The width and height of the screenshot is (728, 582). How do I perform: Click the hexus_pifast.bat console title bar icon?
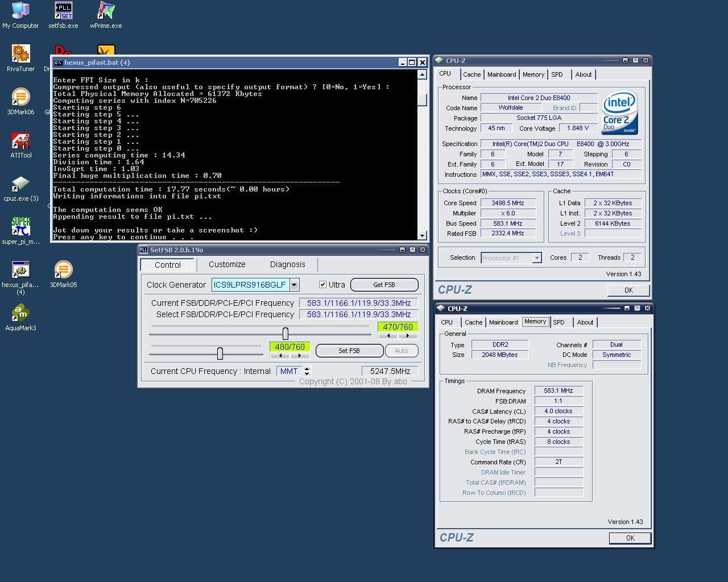[58, 63]
